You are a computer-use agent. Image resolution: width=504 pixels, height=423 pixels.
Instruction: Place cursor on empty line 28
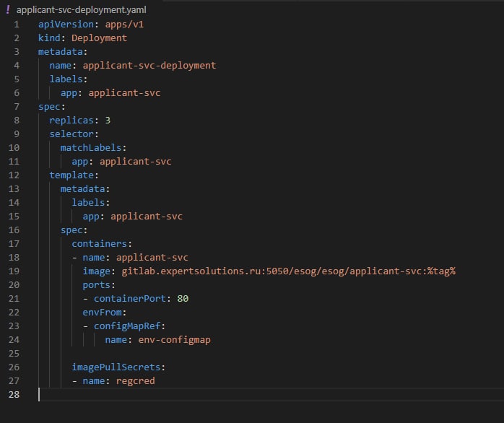pos(270,395)
